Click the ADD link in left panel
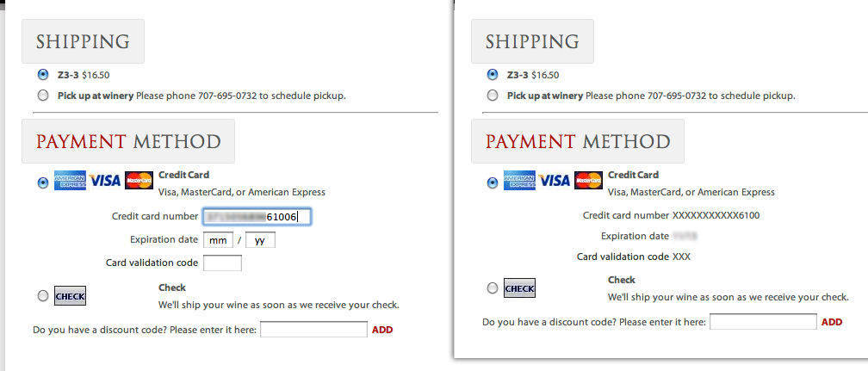Screen dimensions: 868x371 pyautogui.click(x=382, y=330)
